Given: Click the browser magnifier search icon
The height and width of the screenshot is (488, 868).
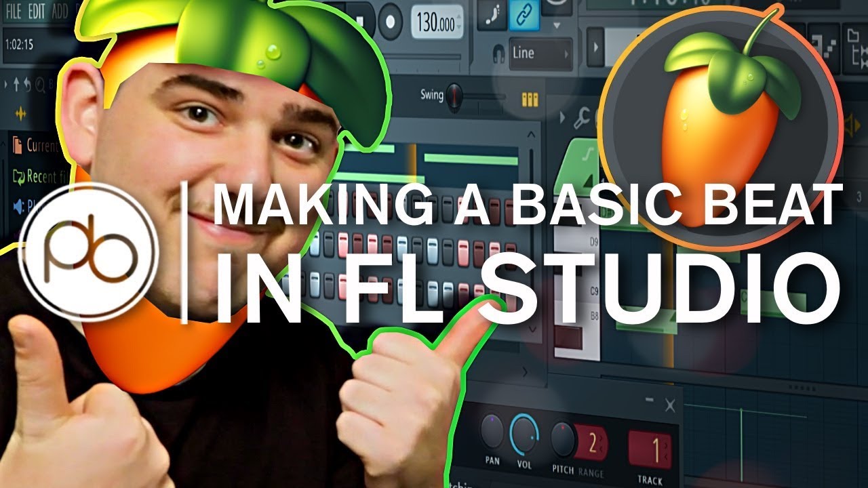Looking at the screenshot, I should click(x=40, y=85).
